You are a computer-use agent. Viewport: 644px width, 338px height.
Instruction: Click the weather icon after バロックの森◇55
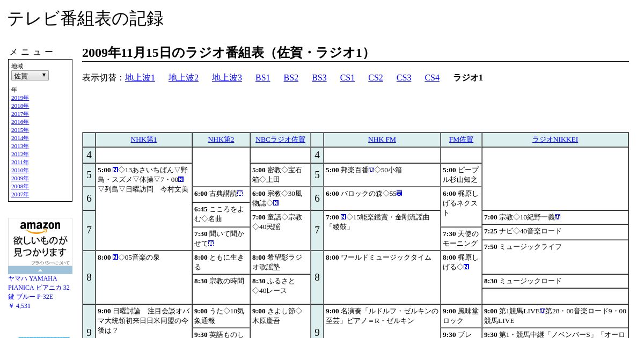[399, 193]
